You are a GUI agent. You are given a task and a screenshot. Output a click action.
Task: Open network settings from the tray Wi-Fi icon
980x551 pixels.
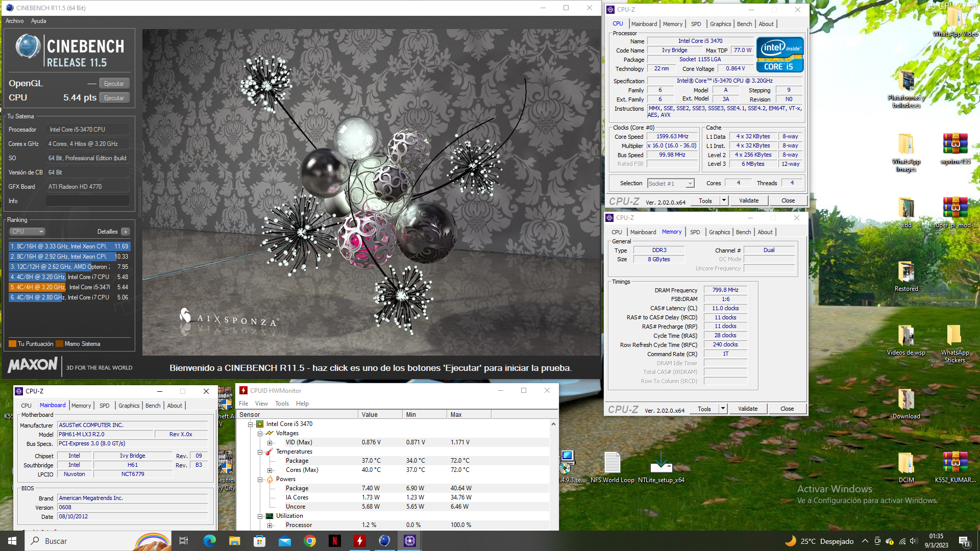pyautogui.click(x=902, y=541)
